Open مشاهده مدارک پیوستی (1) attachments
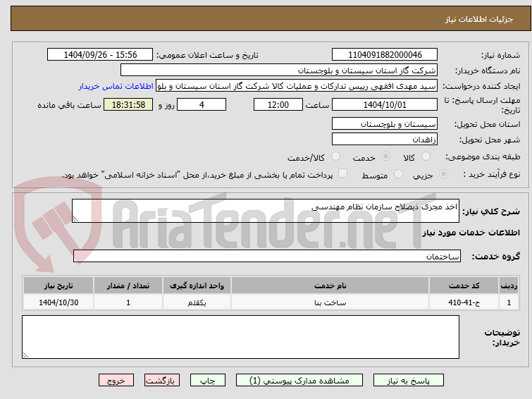The width and height of the screenshot is (532, 399). (299, 381)
